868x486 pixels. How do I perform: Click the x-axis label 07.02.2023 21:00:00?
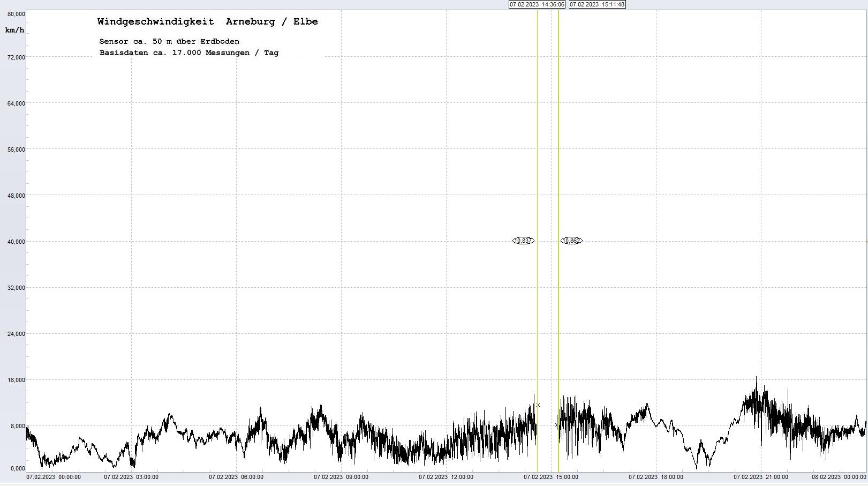[x=761, y=477]
